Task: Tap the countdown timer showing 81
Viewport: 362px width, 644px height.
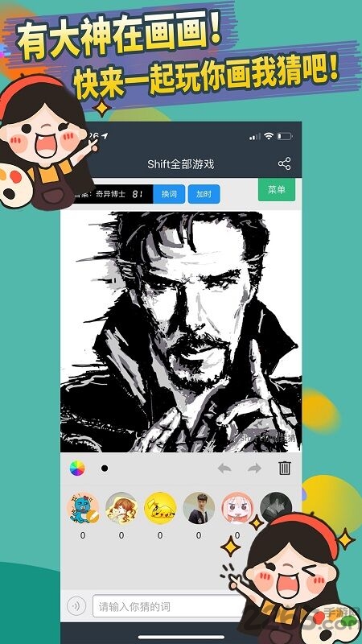Action: (137, 194)
